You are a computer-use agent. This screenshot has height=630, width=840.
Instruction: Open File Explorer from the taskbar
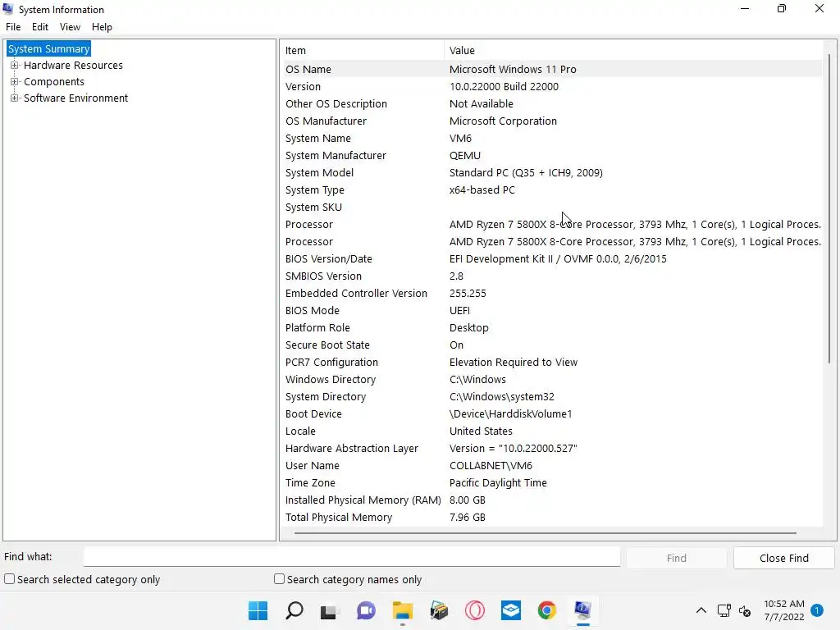pyautogui.click(x=402, y=610)
